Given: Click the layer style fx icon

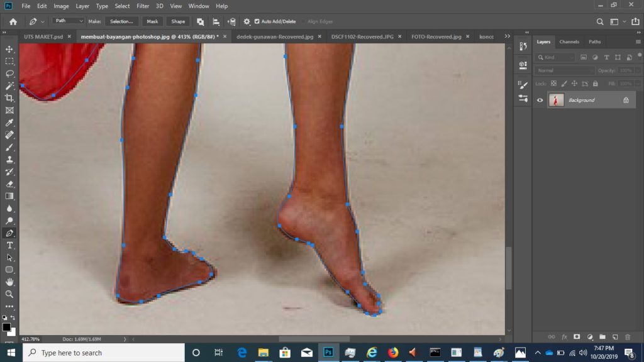Looking at the screenshot, I should point(564,337).
